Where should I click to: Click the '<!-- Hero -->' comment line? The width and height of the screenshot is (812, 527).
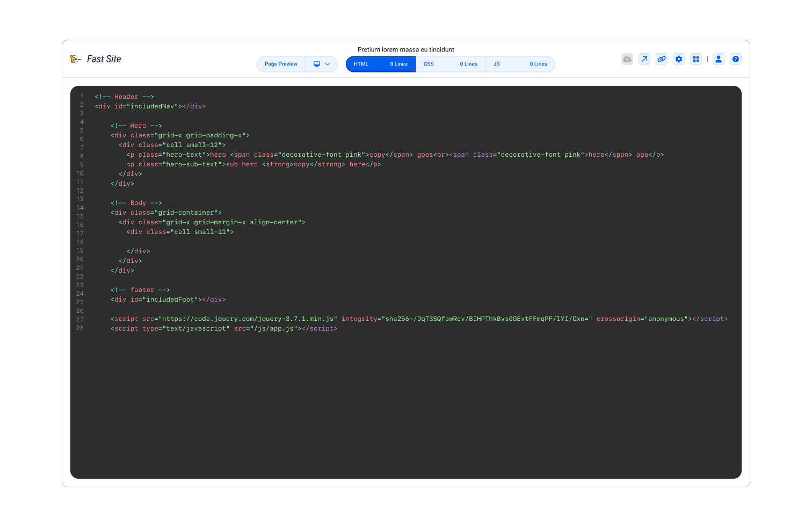[x=136, y=126]
